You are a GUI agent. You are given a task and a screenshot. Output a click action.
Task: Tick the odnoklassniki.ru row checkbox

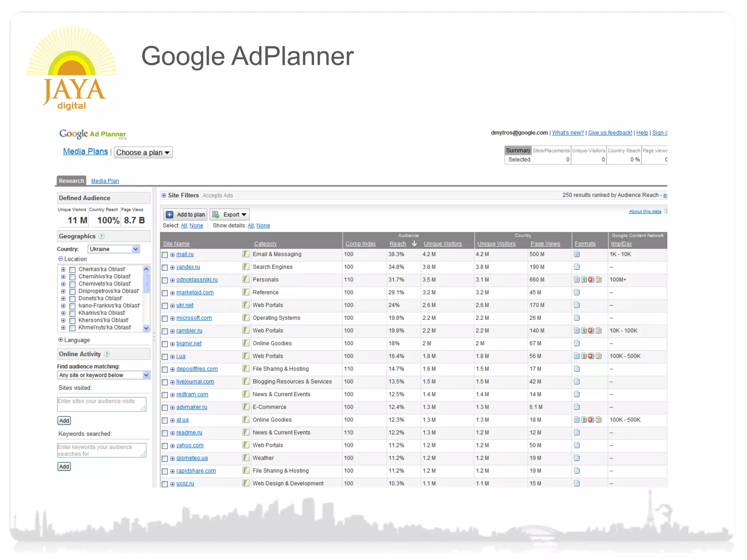point(165,280)
